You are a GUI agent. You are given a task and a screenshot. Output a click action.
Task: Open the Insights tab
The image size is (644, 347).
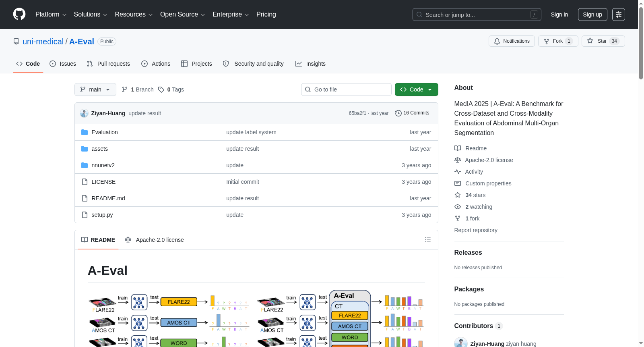coord(310,64)
